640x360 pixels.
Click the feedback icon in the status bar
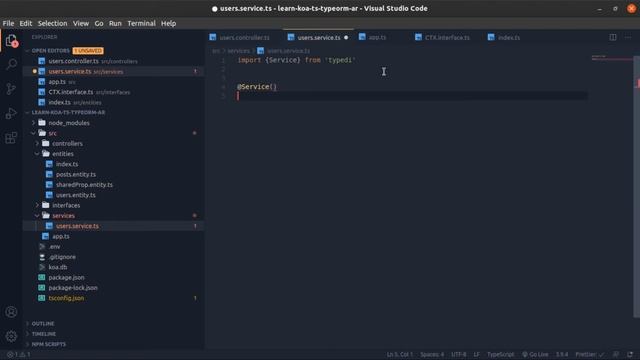(616, 354)
